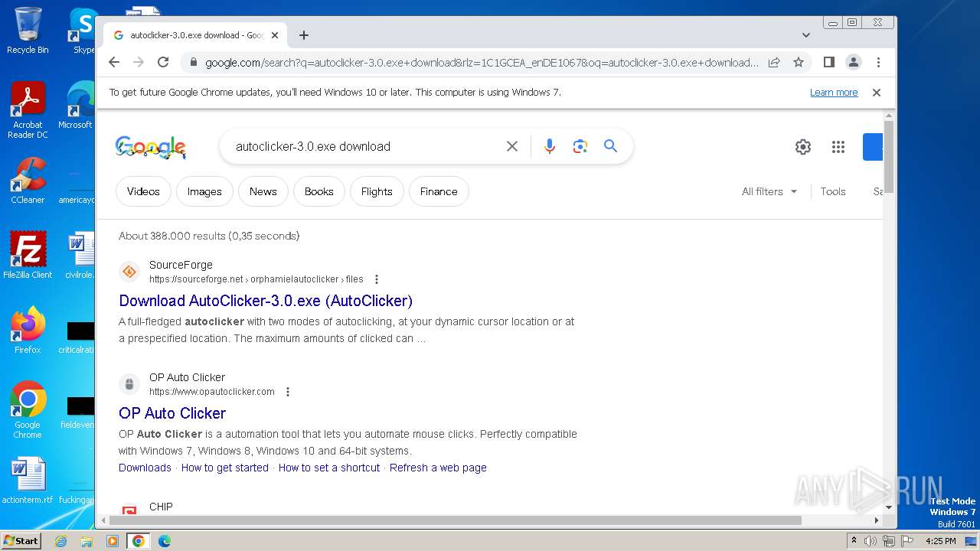The height and width of the screenshot is (551, 980).
Task: Open the Chrome profile avatar
Action: point(853,62)
